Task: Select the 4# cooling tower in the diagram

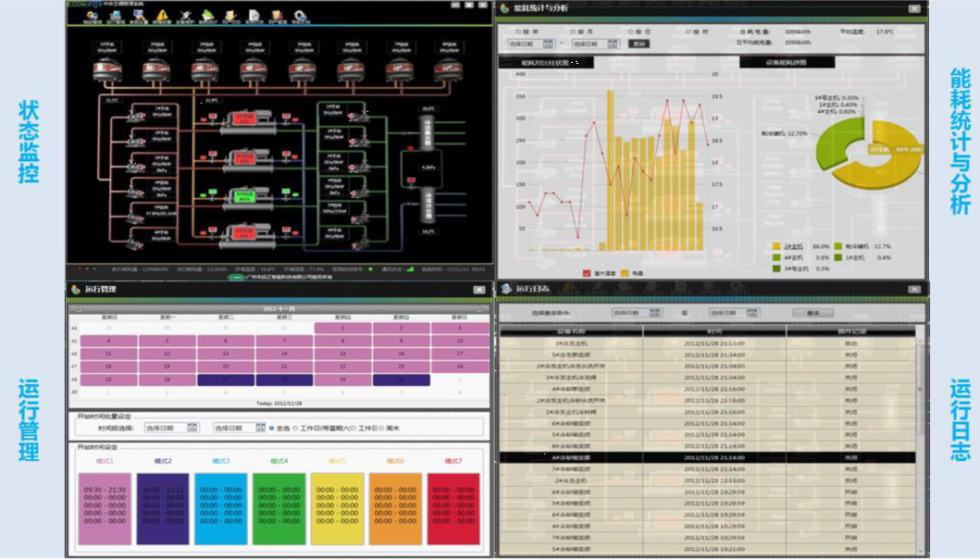Action: tap(254, 70)
